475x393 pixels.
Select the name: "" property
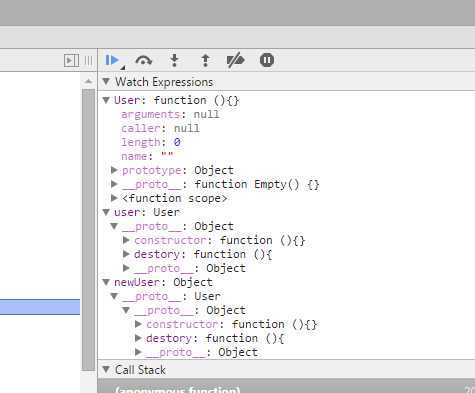(147, 156)
